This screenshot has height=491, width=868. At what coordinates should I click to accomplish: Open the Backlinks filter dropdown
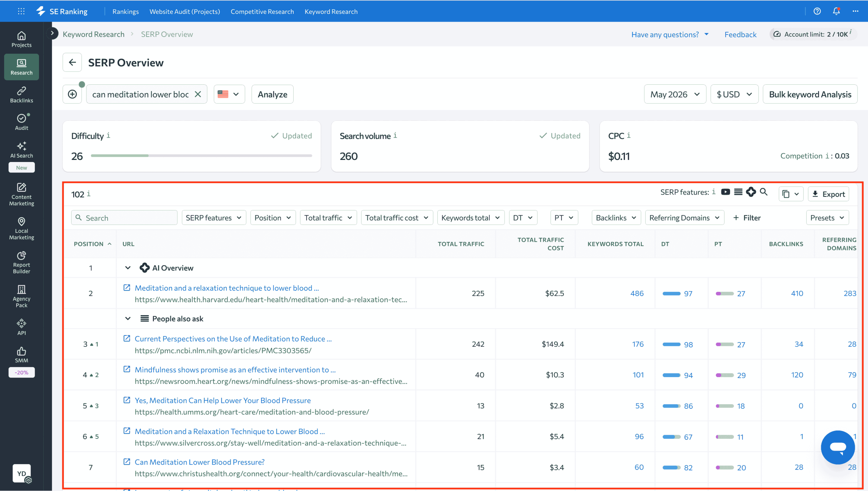pos(616,218)
